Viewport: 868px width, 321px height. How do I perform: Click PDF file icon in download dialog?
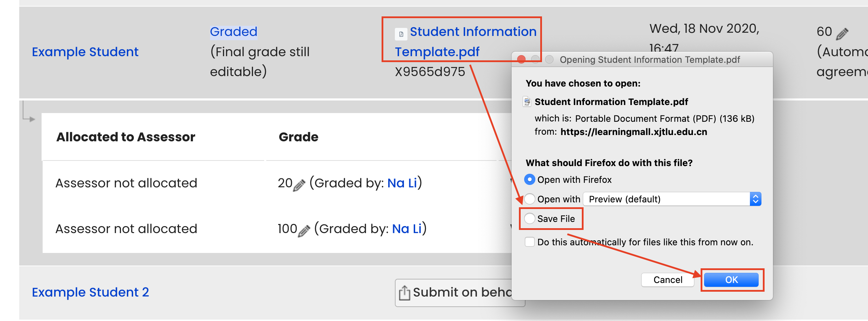[x=527, y=102]
